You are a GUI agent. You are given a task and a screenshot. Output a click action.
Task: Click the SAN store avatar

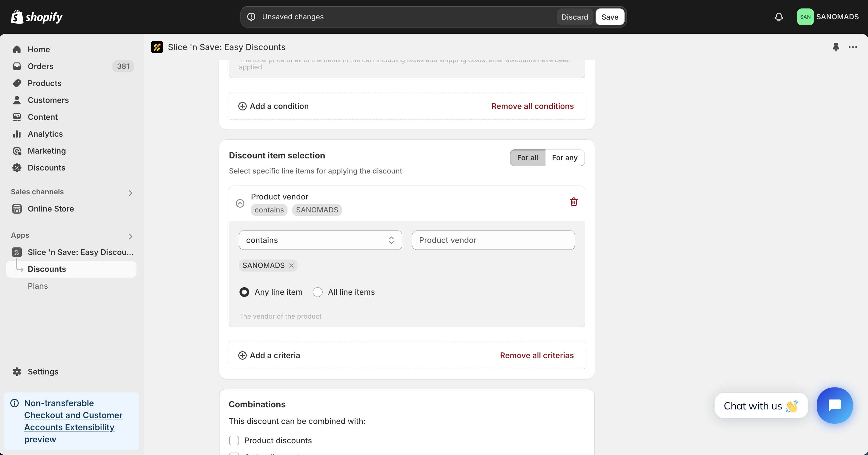[805, 17]
